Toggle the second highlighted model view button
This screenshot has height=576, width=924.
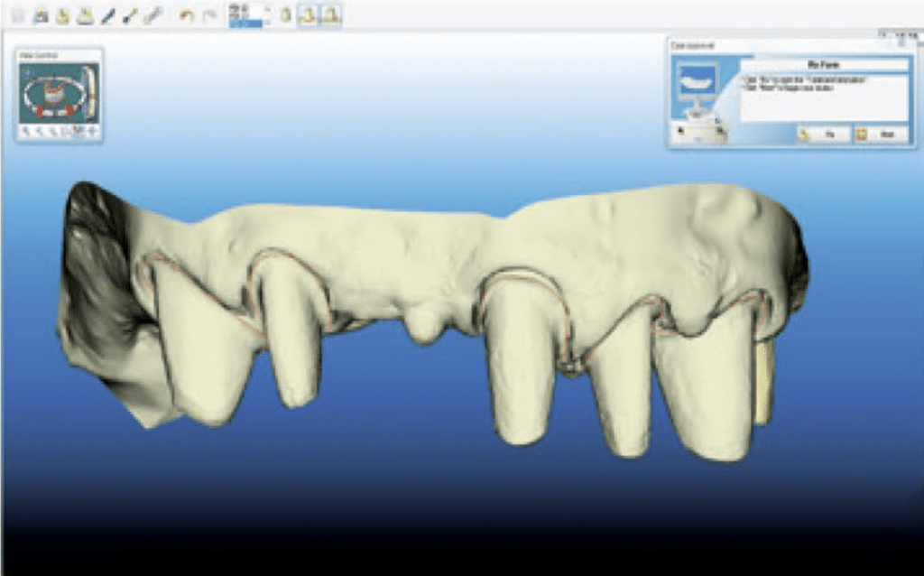(x=331, y=15)
